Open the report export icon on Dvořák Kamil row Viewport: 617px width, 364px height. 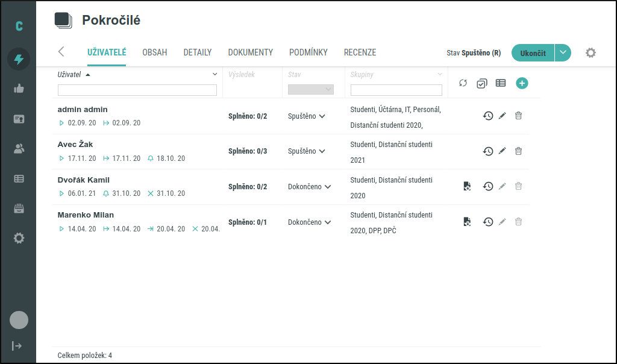click(x=467, y=186)
